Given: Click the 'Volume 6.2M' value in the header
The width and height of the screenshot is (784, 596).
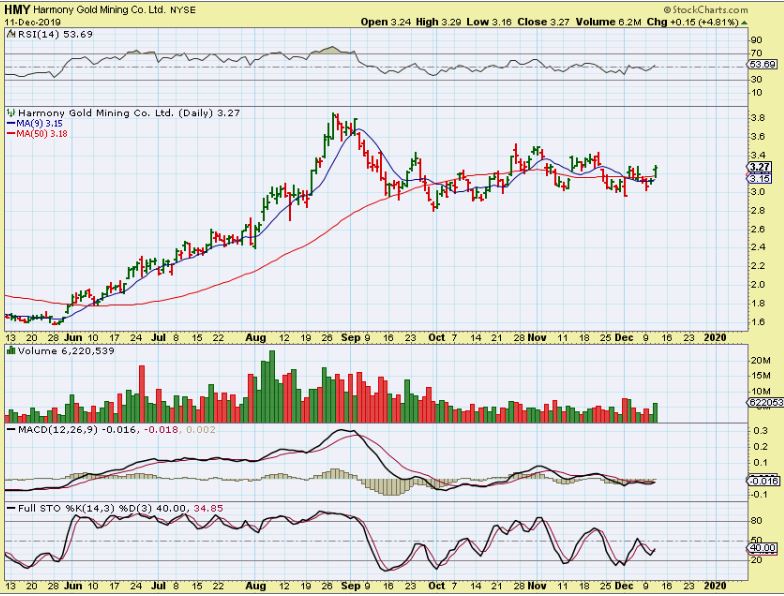Looking at the screenshot, I should coord(608,22).
